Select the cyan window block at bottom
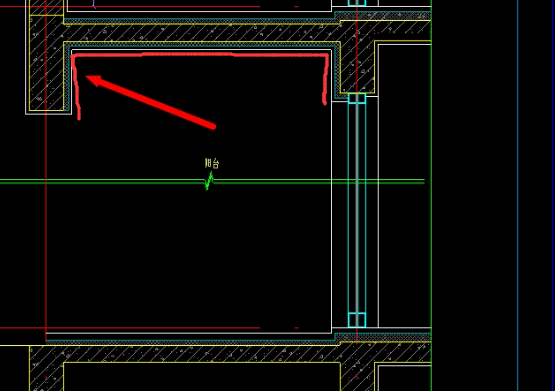Viewport: 555px width, 391px height. click(x=357, y=320)
